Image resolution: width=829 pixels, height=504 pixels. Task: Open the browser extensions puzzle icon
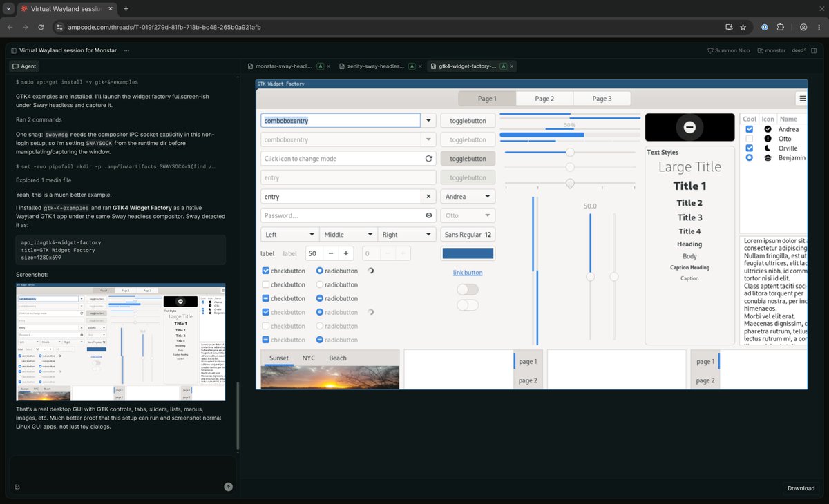[780, 27]
